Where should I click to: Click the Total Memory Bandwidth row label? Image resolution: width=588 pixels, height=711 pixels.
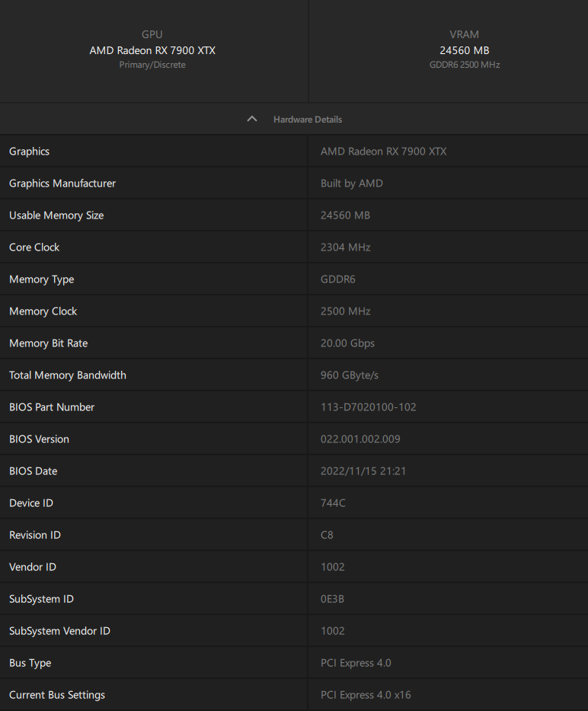(x=68, y=375)
